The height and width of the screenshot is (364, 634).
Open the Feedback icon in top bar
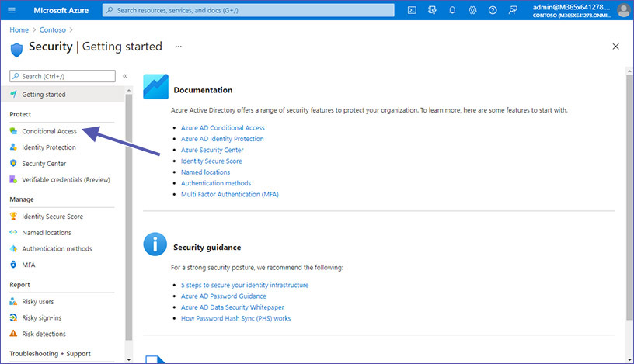[513, 10]
